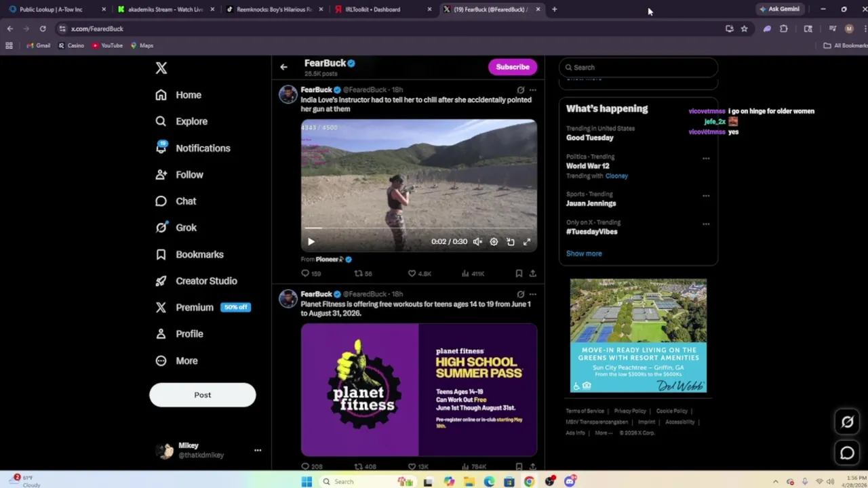The width and height of the screenshot is (868, 488).
Task: Click the Clooney trending link
Action: coord(616,176)
